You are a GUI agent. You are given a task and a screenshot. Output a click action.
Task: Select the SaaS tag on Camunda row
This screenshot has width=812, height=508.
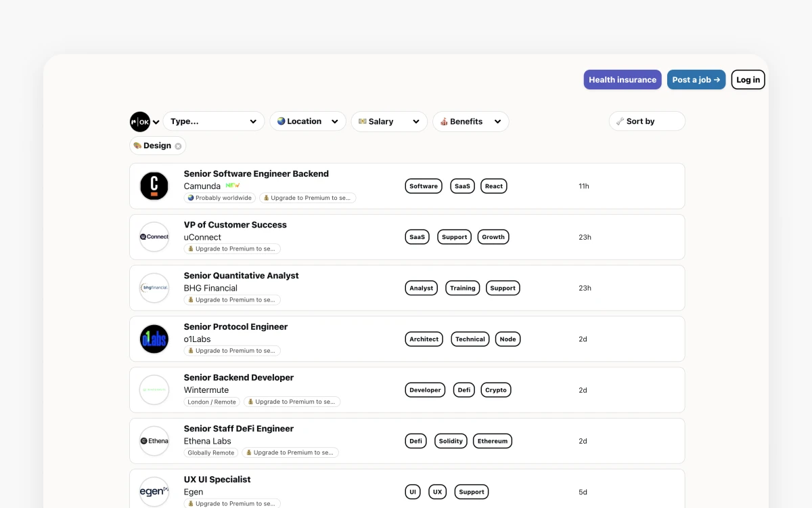pos(462,186)
